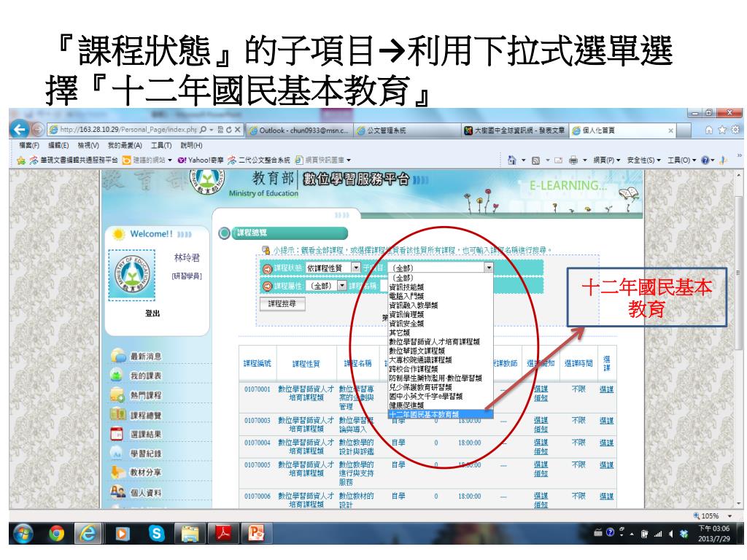
Task: Select 健康促進類 in the dropdown list
Action: (440, 405)
